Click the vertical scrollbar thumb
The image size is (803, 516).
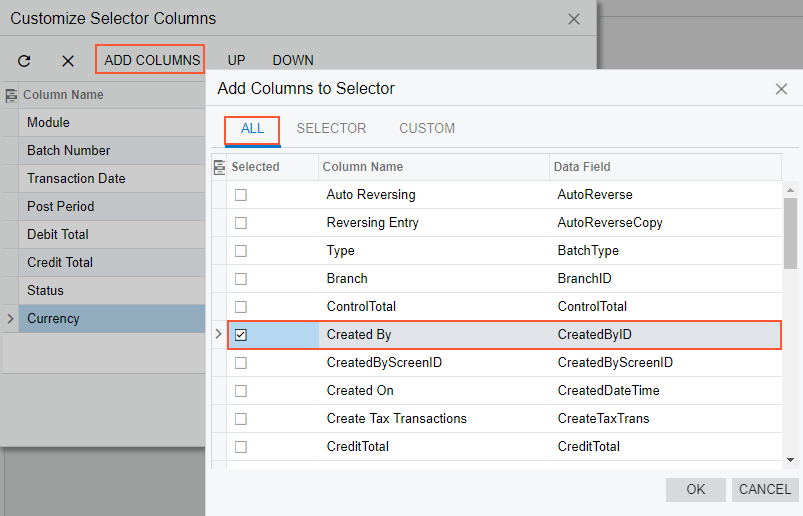[x=791, y=232]
